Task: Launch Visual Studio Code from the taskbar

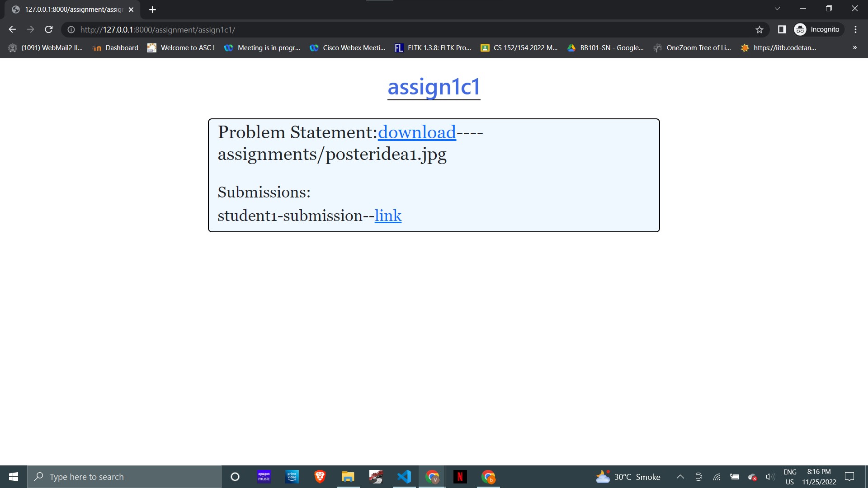Action: point(404,476)
